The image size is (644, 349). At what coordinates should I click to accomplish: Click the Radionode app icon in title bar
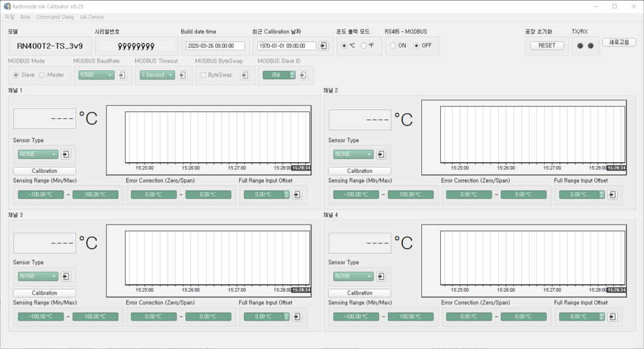(6, 6)
